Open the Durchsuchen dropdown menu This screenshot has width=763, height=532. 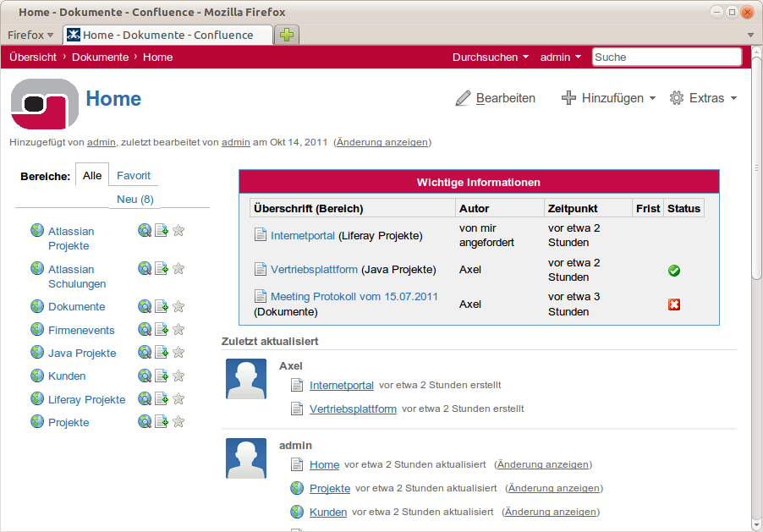point(490,58)
